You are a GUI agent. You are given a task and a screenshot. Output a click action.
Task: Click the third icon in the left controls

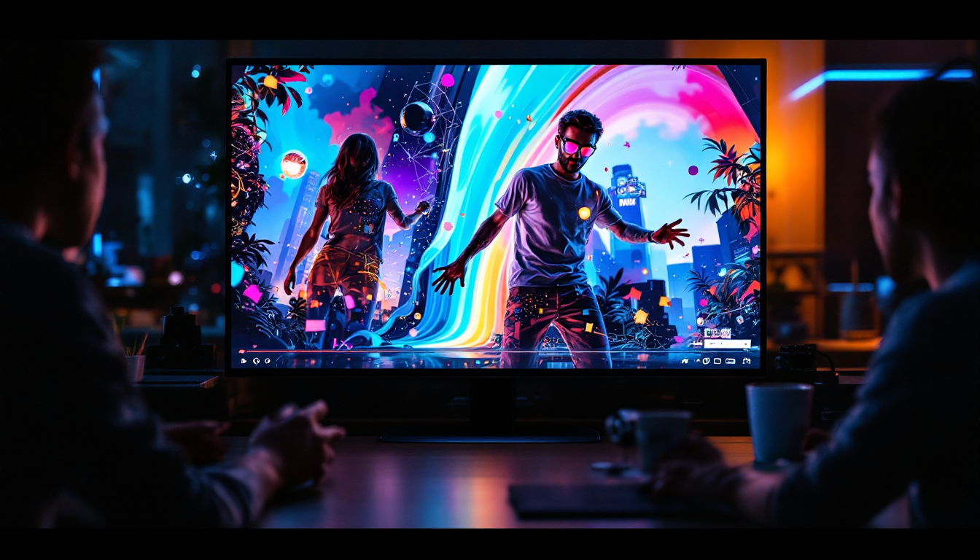(x=268, y=361)
